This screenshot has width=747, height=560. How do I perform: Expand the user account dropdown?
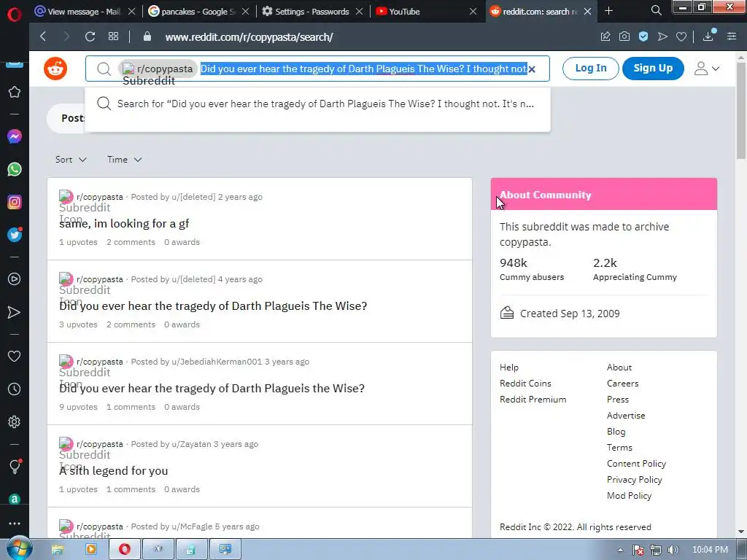707,69
